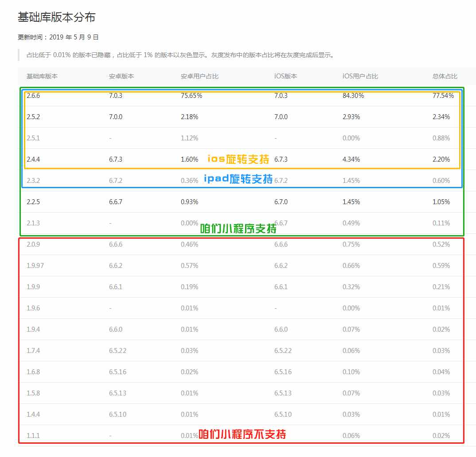Click total share 77.54% cell
Viewport: 476px width, 457px height.
tap(443, 96)
